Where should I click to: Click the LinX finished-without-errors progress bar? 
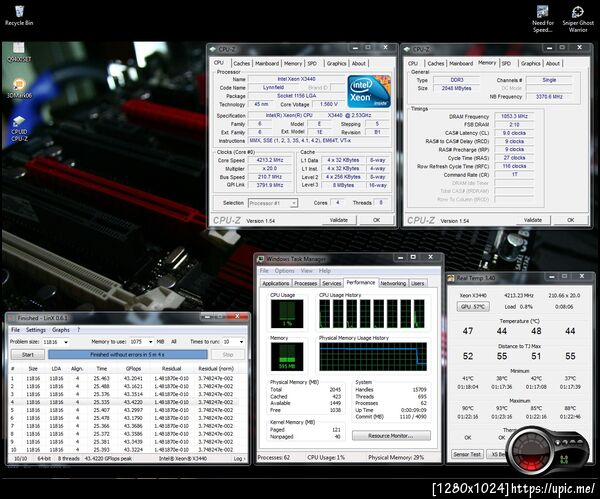[128, 355]
